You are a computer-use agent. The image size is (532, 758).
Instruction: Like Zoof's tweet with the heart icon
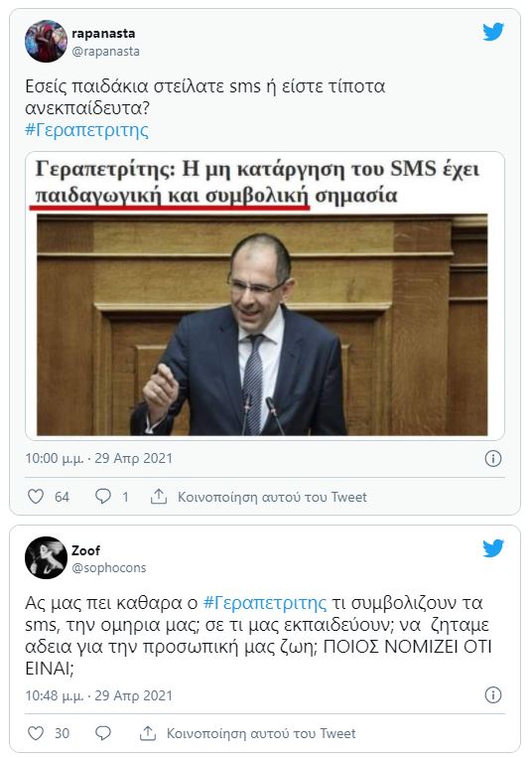[36, 733]
